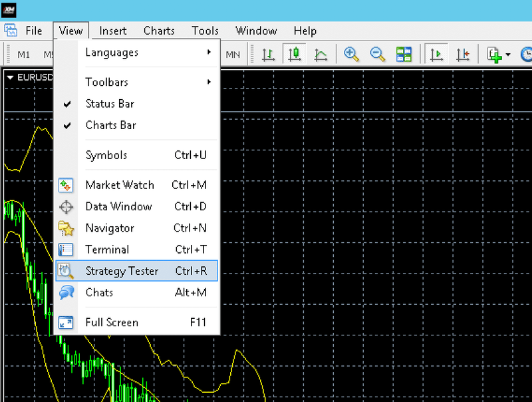Tile the chart windows
The width and height of the screenshot is (532, 402).
(x=404, y=54)
